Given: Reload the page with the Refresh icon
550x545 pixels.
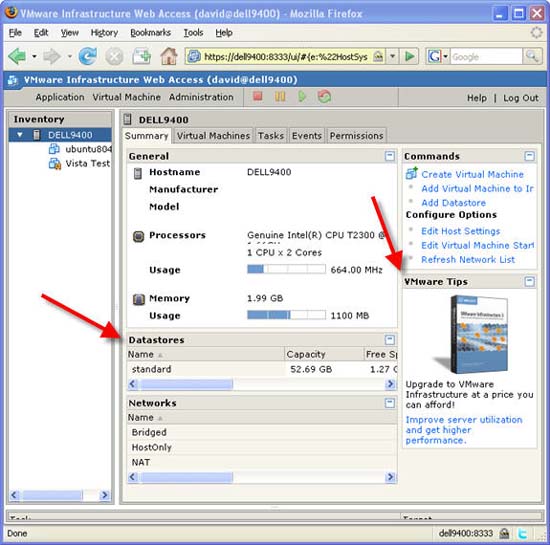Looking at the screenshot, I should 88,56.
